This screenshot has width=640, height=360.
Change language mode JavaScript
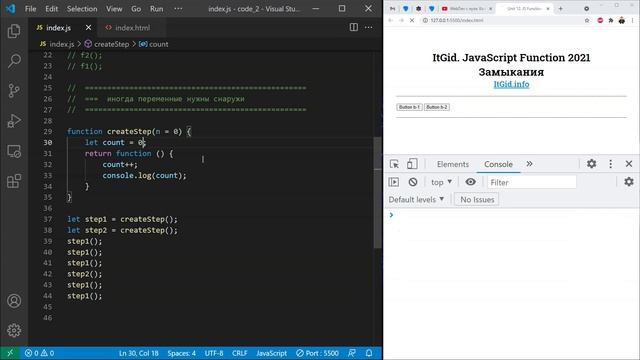pyautogui.click(x=271, y=353)
